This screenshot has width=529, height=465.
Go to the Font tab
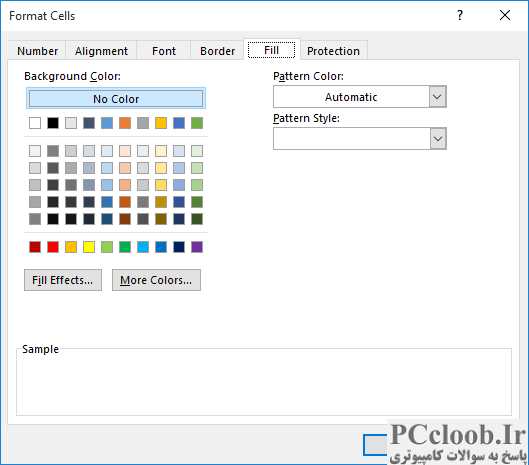164,51
